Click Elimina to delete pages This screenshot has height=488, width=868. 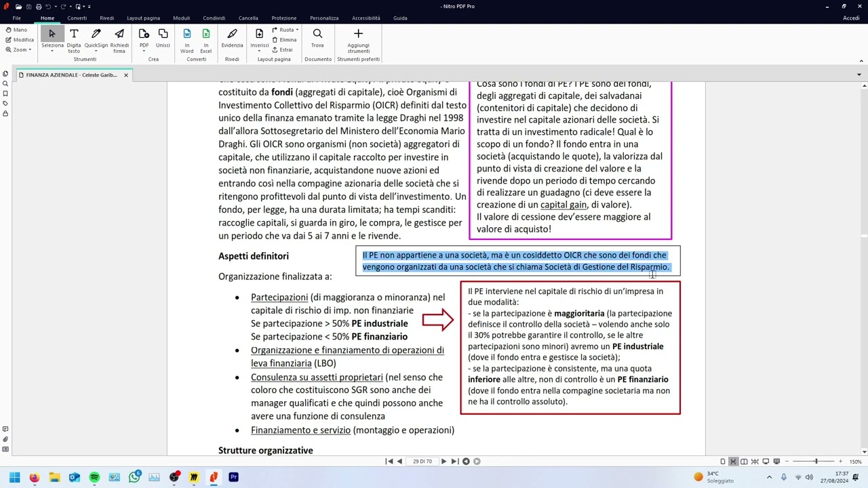[x=284, y=40]
